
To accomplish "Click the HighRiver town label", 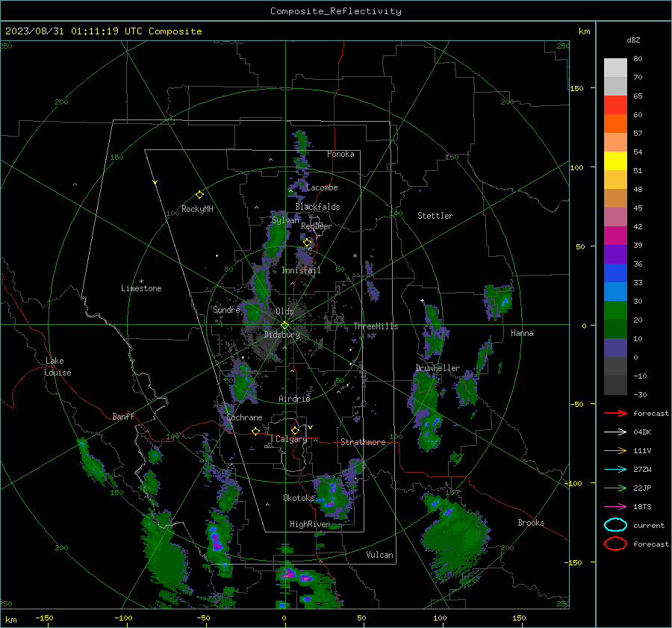I will [x=310, y=524].
